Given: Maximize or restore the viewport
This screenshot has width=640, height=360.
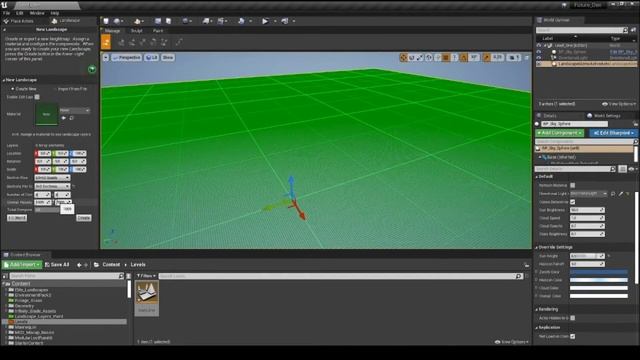Looking at the screenshot, I should [527, 58].
